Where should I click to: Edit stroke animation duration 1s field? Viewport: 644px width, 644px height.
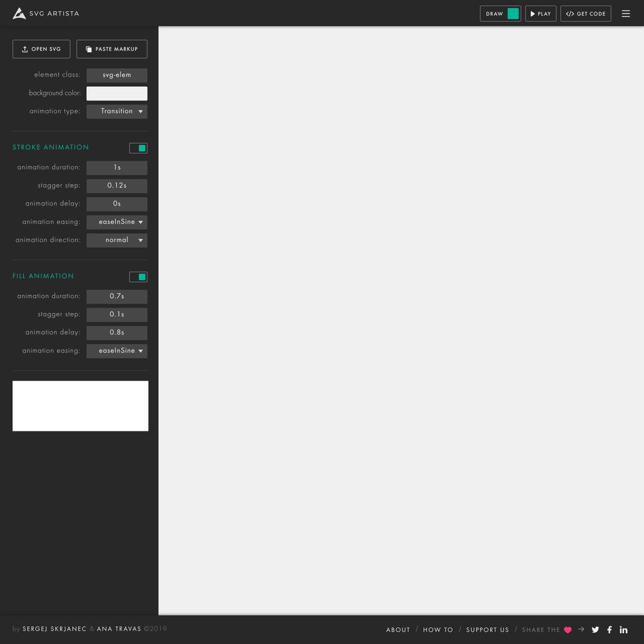click(x=117, y=167)
